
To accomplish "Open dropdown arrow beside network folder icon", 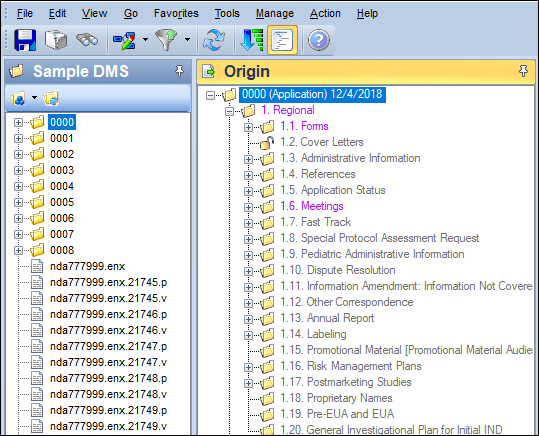I will tap(34, 98).
